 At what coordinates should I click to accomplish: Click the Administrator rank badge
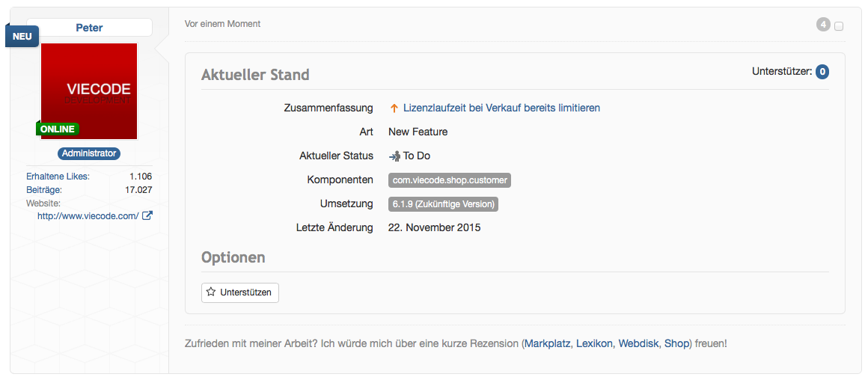(89, 153)
